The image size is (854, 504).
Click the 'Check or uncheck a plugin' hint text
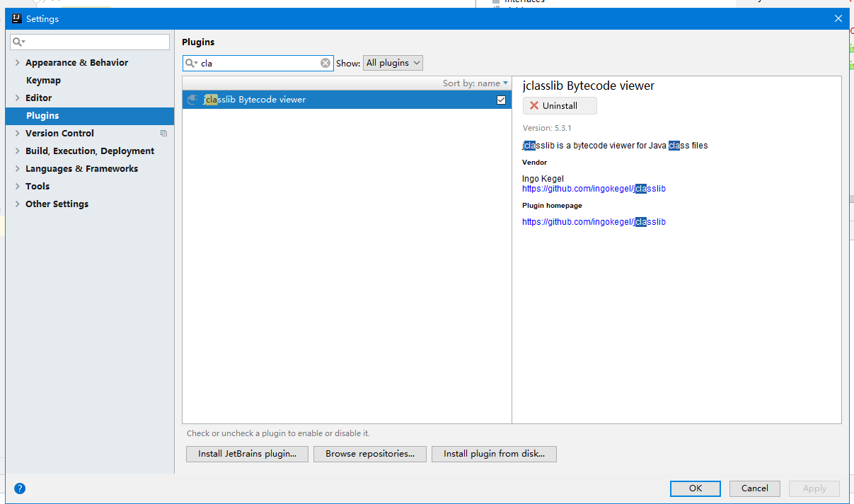pos(278,433)
